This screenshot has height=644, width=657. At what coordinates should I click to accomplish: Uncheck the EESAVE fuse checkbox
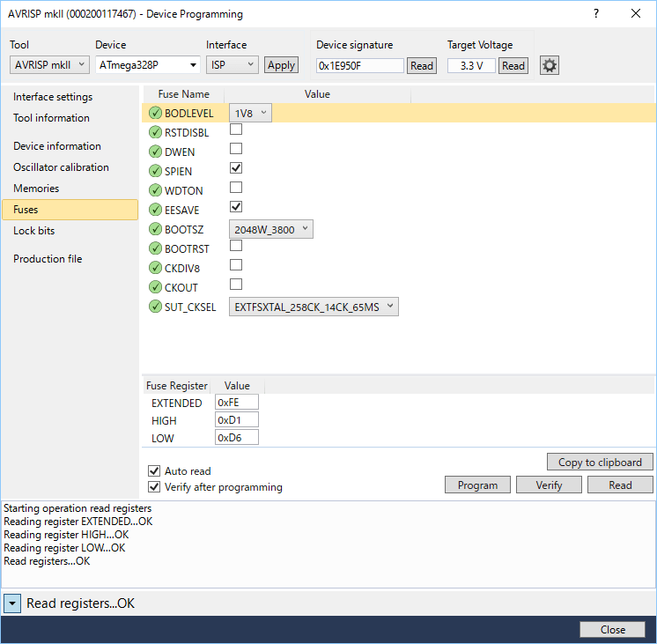click(236, 207)
